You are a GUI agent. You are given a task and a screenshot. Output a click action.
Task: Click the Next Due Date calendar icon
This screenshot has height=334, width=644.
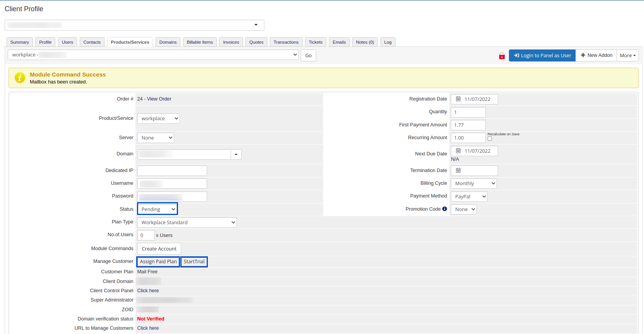coord(458,151)
